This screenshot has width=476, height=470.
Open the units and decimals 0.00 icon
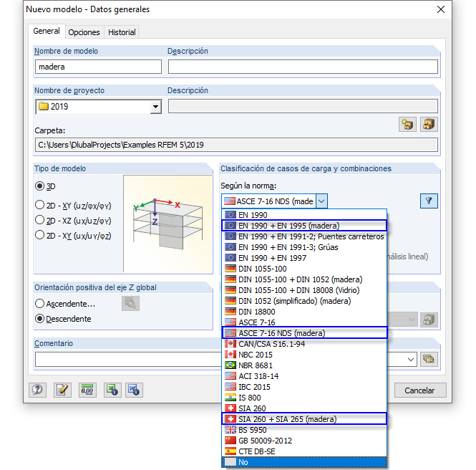click(x=87, y=390)
